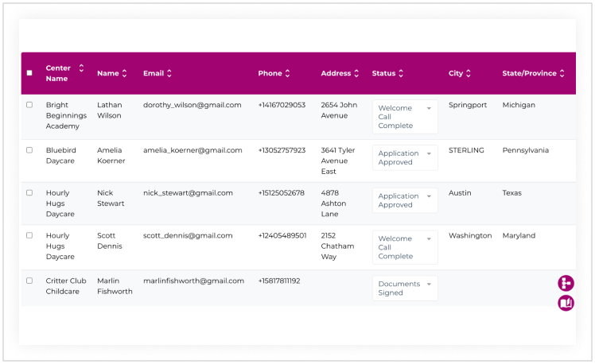Click email dorothy_wilson@gmail.com

192,105
